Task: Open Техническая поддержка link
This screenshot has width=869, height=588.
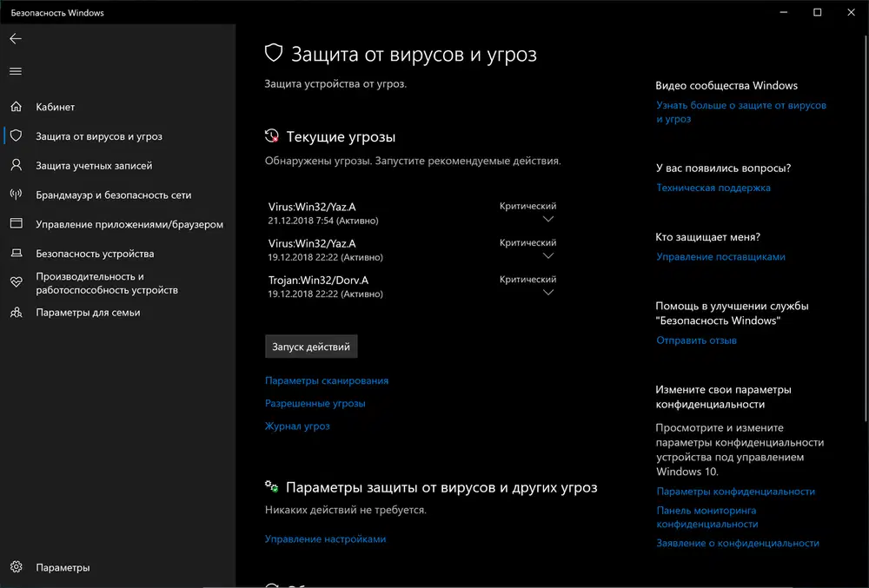Action: click(713, 187)
